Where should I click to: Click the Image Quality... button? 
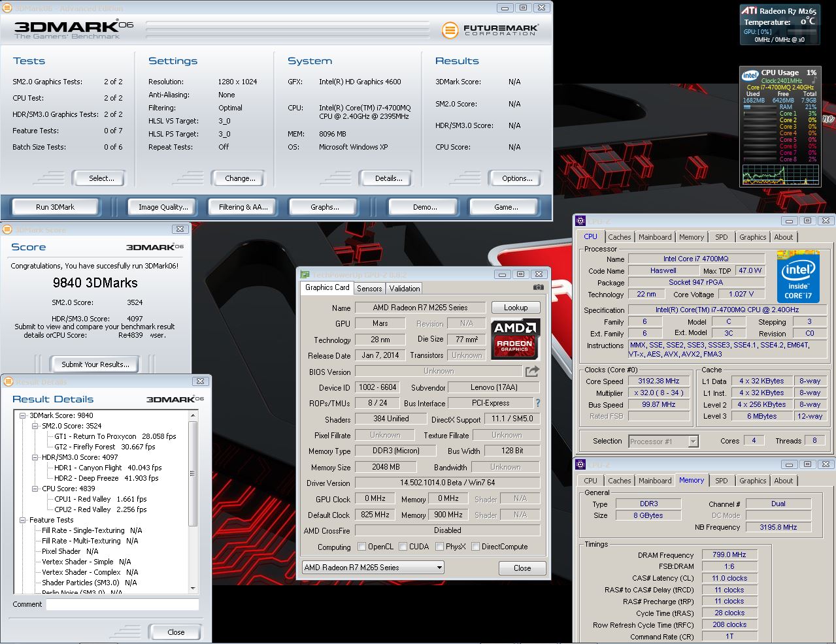tap(163, 207)
